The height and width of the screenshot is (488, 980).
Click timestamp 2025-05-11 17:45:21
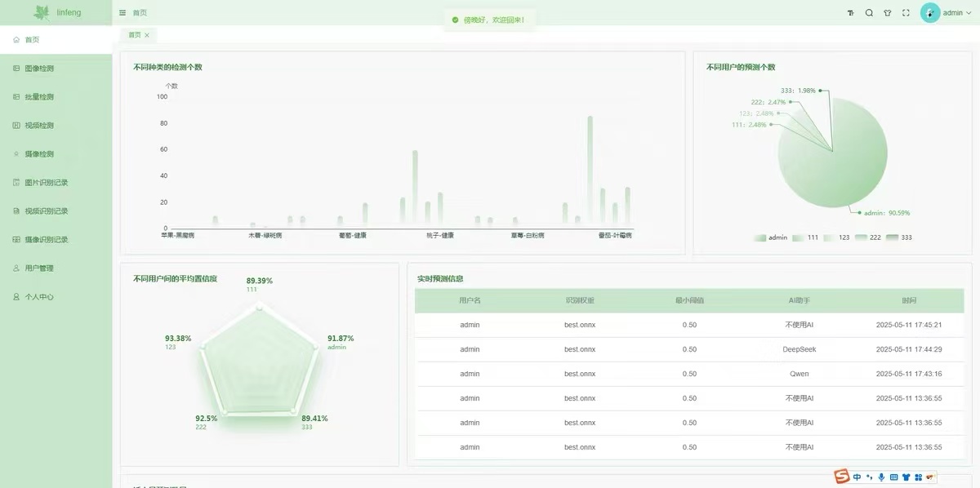coord(909,325)
